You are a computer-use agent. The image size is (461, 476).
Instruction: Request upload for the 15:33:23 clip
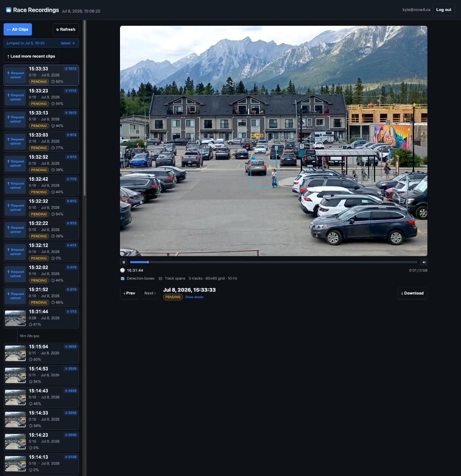click(x=16, y=97)
